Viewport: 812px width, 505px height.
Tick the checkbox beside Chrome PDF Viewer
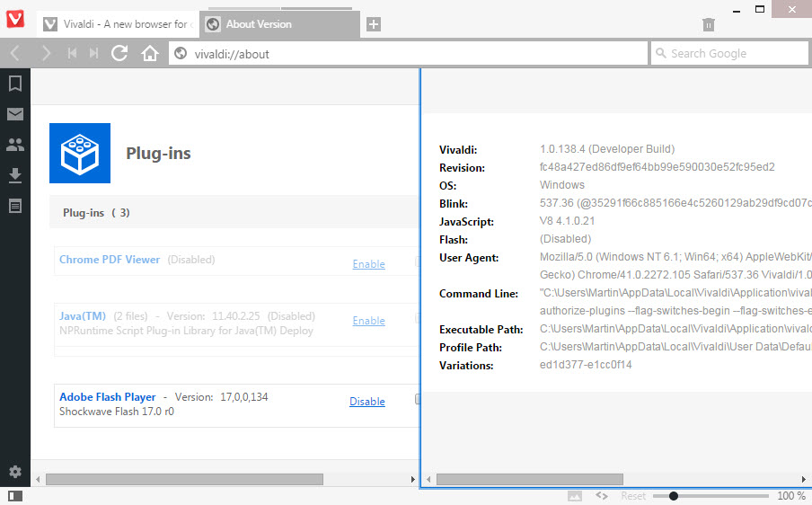418,261
